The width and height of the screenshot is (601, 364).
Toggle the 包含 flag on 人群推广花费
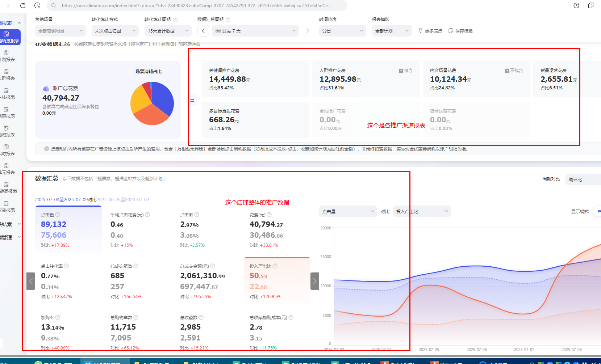point(405,71)
